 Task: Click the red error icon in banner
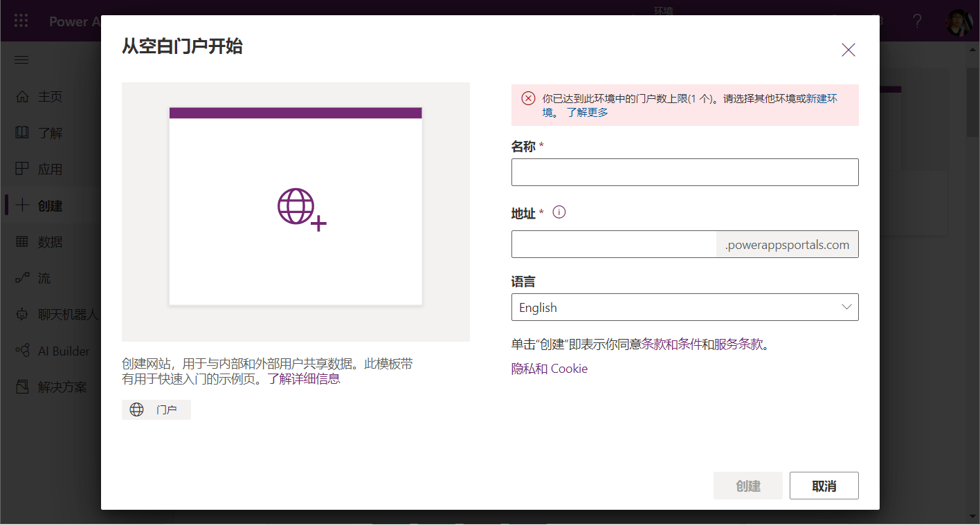[528, 98]
